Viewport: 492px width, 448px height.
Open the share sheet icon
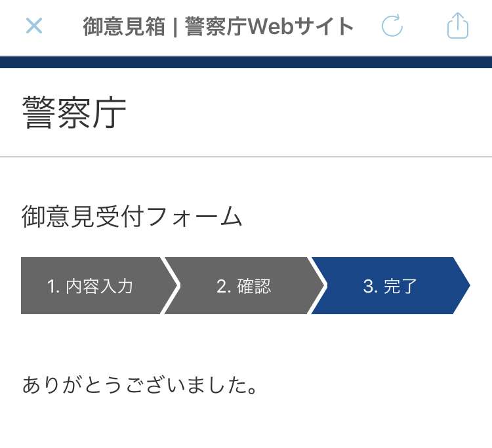pos(457,26)
